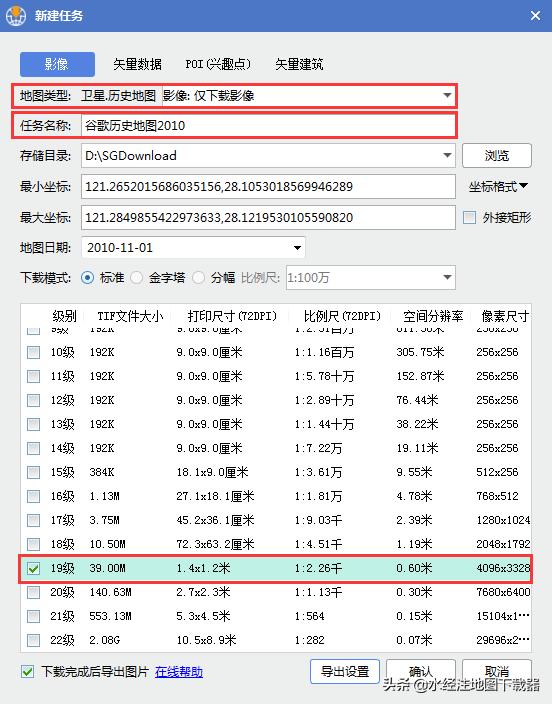Check the 13级 row checkbox
552x704 pixels.
[x=33, y=424]
